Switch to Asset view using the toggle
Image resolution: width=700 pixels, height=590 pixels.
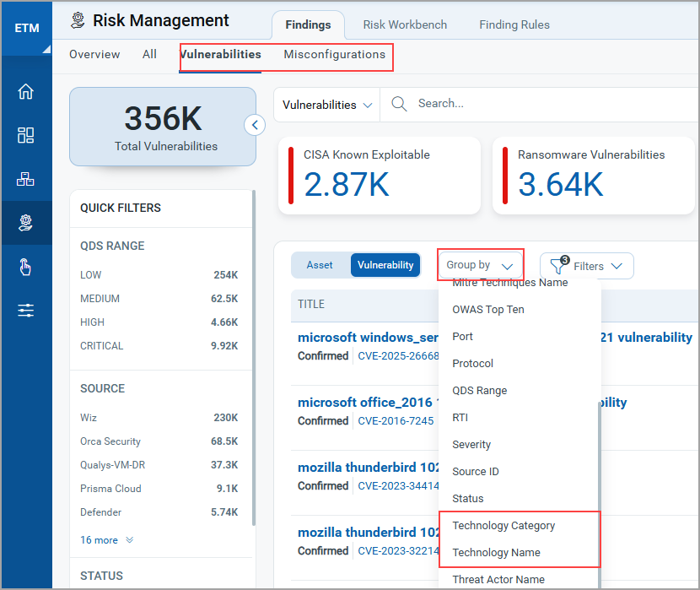(x=320, y=264)
